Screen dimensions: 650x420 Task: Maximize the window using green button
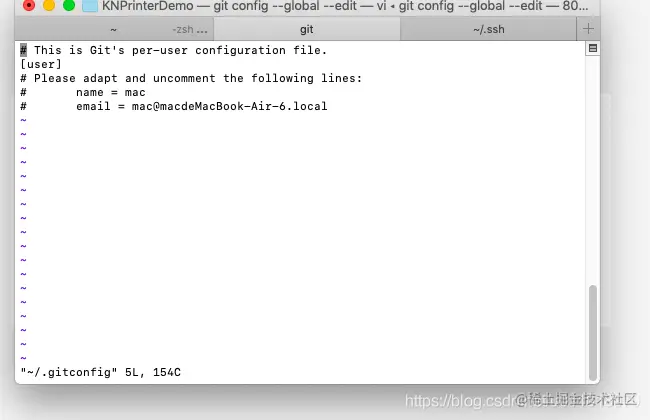[69, 5]
